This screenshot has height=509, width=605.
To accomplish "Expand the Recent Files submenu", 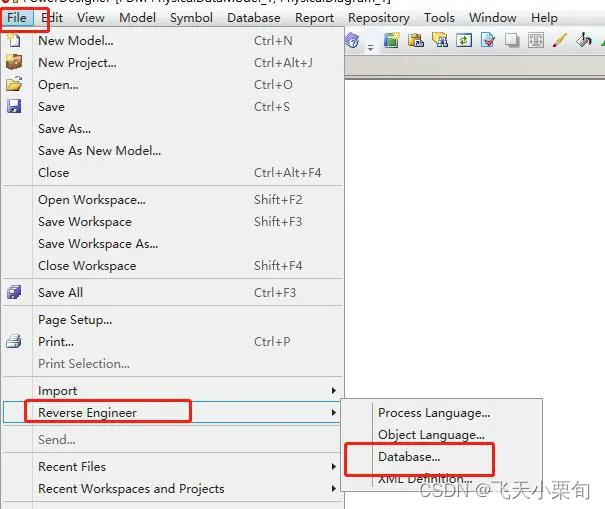I will pos(173,467).
